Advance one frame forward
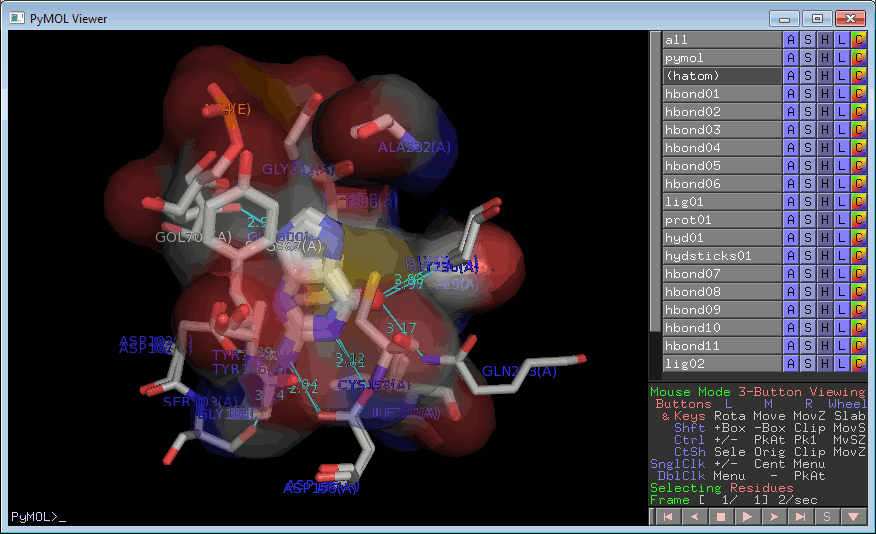The height and width of the screenshot is (534, 876). [772, 517]
